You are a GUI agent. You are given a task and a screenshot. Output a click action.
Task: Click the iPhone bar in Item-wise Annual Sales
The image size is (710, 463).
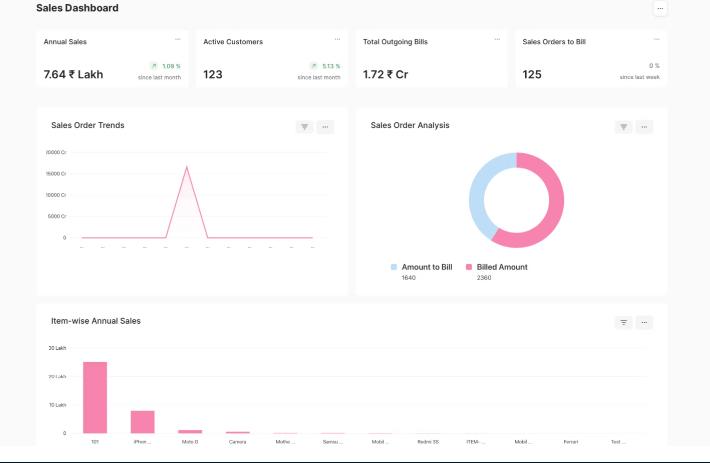pyautogui.click(x=143, y=422)
